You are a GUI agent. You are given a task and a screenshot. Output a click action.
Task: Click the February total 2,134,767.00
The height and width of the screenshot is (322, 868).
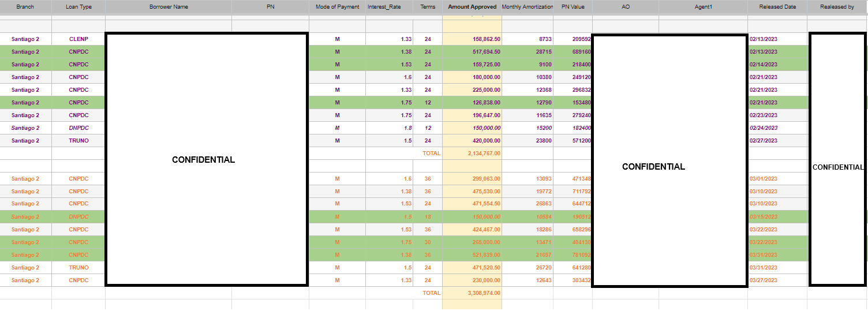click(x=472, y=153)
